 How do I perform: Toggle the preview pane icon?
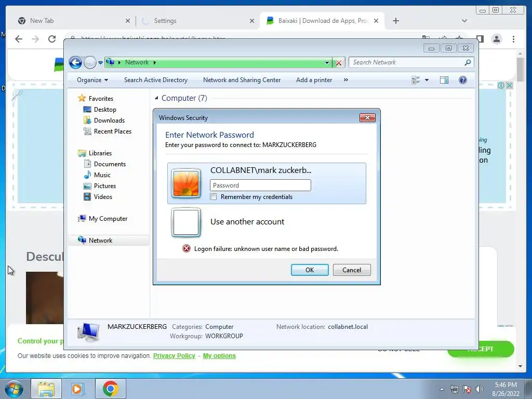pos(444,80)
